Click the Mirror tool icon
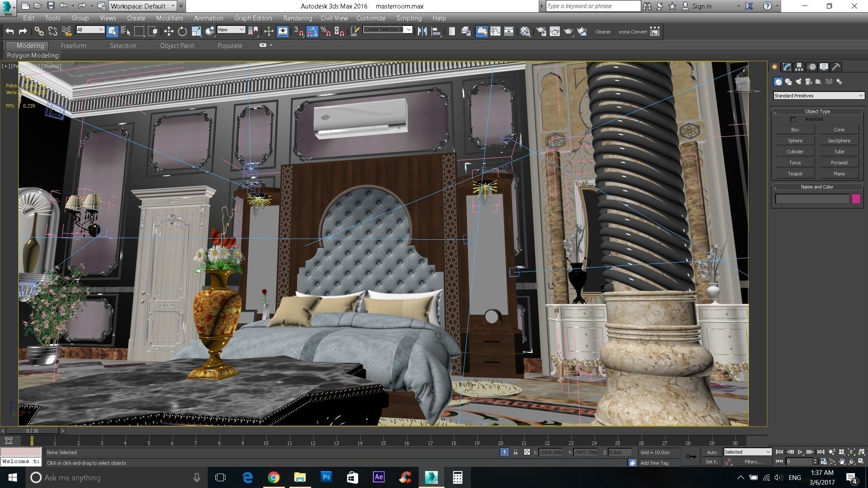This screenshot has width=868, height=488. pyautogui.click(x=422, y=31)
